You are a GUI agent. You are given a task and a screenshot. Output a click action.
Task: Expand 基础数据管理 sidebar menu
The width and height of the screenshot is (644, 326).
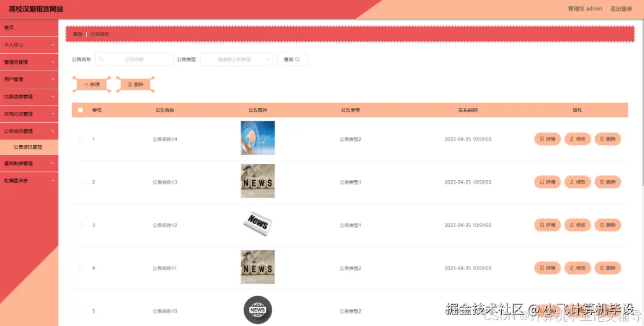pos(29,164)
